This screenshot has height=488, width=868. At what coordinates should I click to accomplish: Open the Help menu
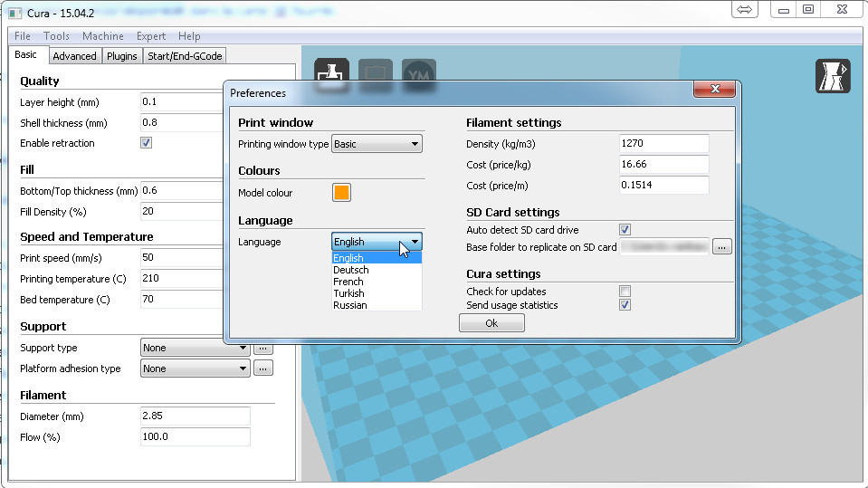click(x=189, y=36)
